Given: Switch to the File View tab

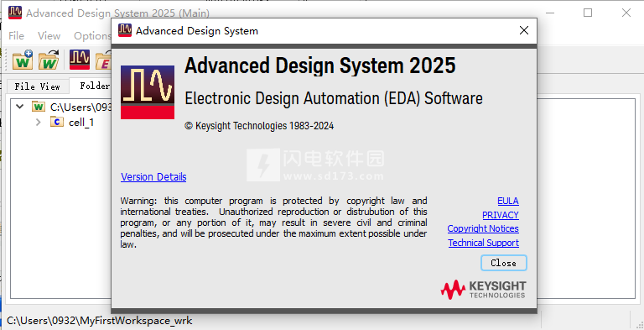Looking at the screenshot, I should (x=38, y=86).
